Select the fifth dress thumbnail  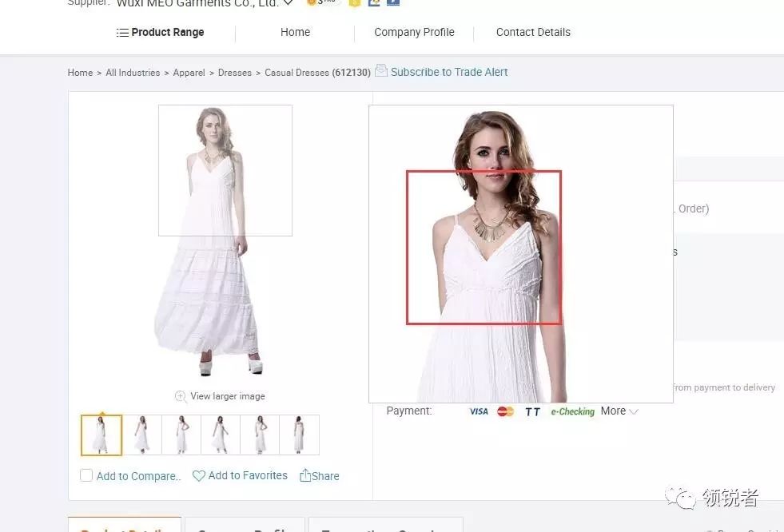pyautogui.click(x=260, y=435)
